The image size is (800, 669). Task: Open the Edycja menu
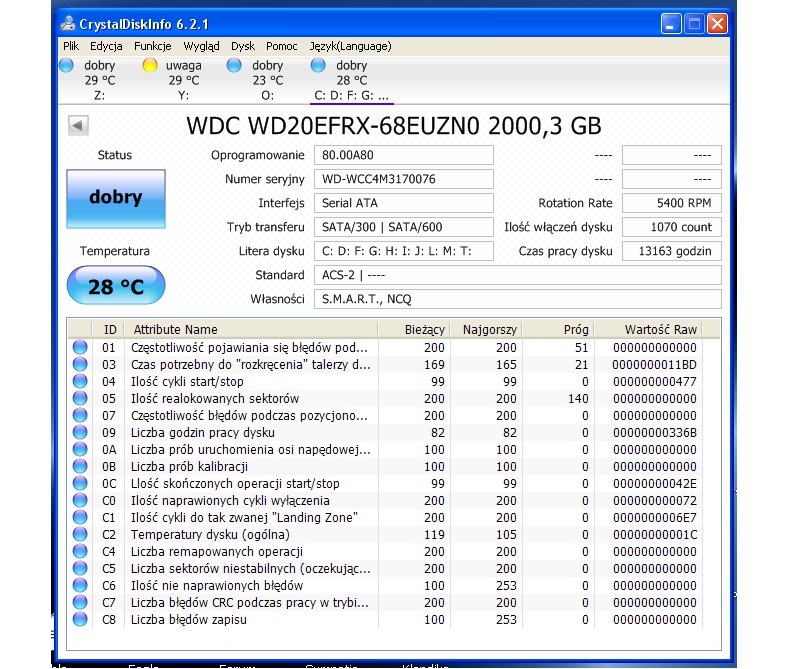106,46
